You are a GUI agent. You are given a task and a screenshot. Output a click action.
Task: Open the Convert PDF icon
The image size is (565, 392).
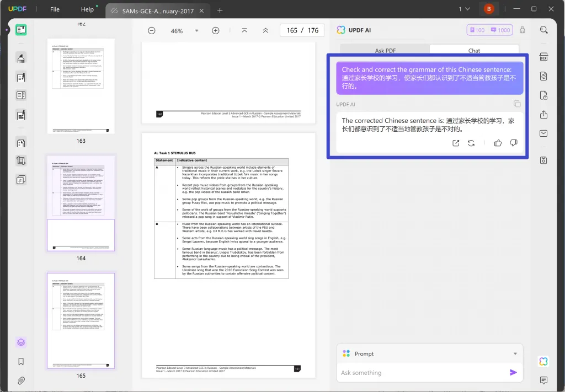pyautogui.click(x=543, y=76)
